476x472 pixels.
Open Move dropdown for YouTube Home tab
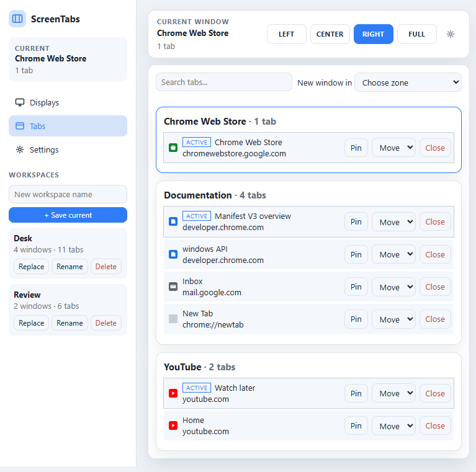(393, 425)
